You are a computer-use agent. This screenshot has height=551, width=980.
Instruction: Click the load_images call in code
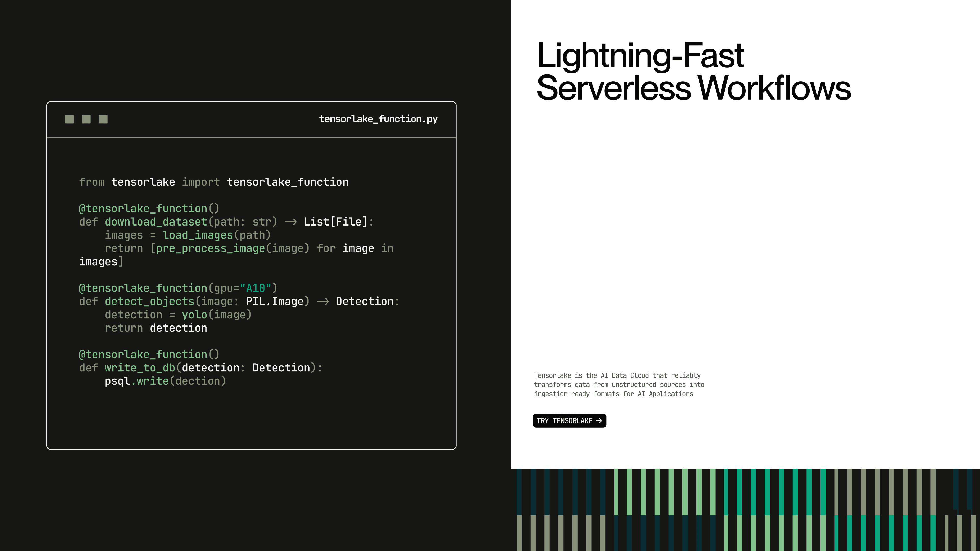[x=198, y=235]
